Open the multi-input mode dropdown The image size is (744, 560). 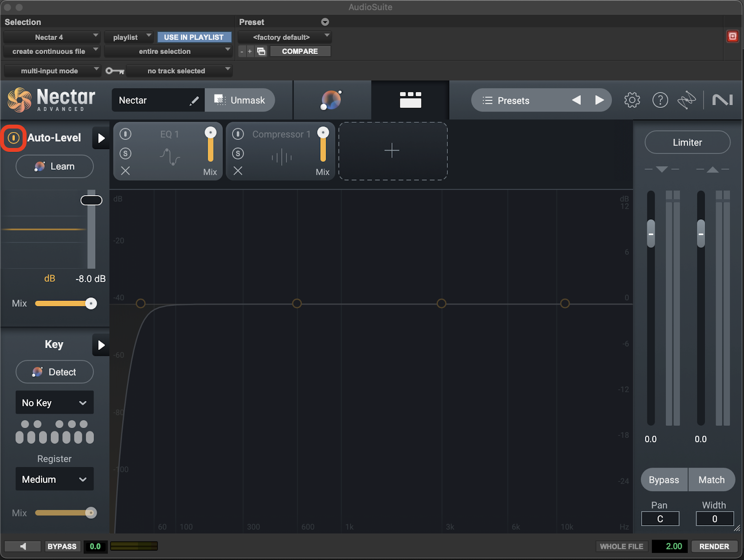(52, 71)
